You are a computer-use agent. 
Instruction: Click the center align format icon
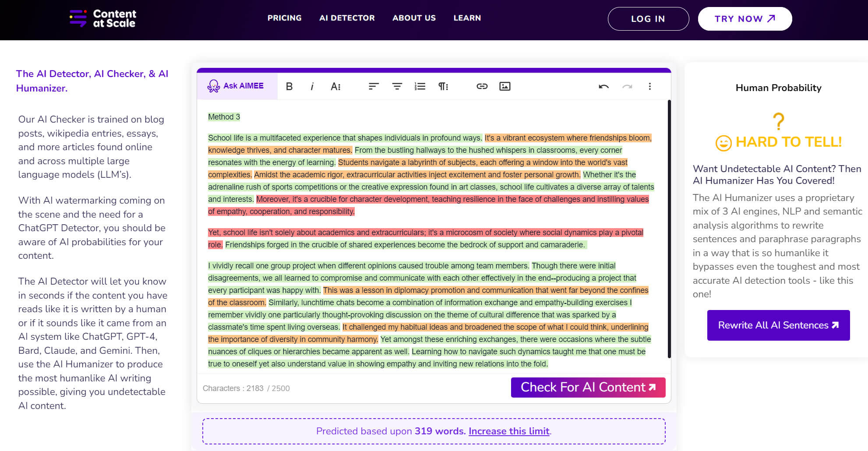397,86
